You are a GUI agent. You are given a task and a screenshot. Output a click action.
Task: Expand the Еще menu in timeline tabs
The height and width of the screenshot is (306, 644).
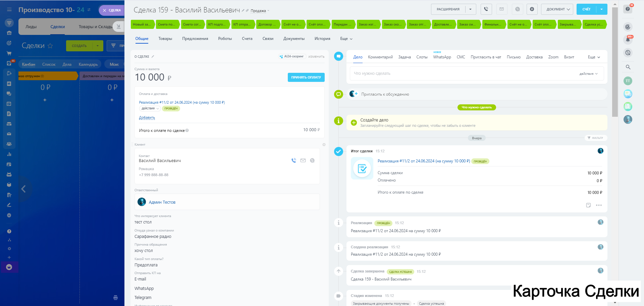(594, 57)
